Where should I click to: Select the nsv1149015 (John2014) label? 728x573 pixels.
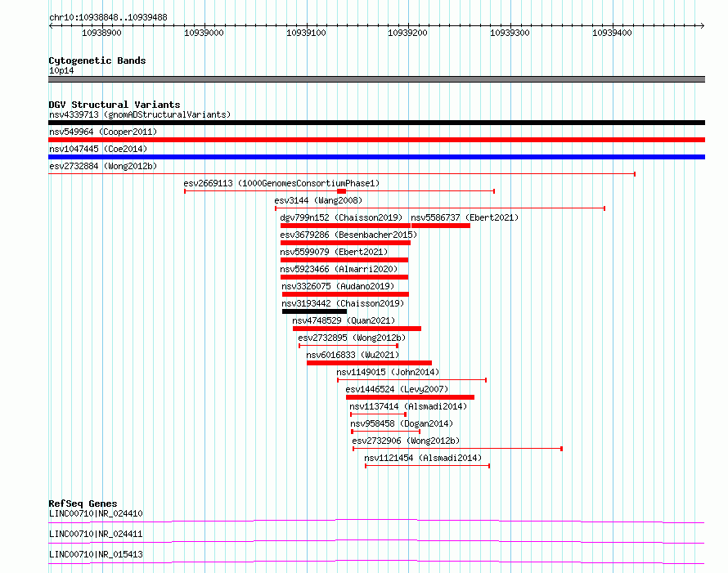tap(388, 372)
